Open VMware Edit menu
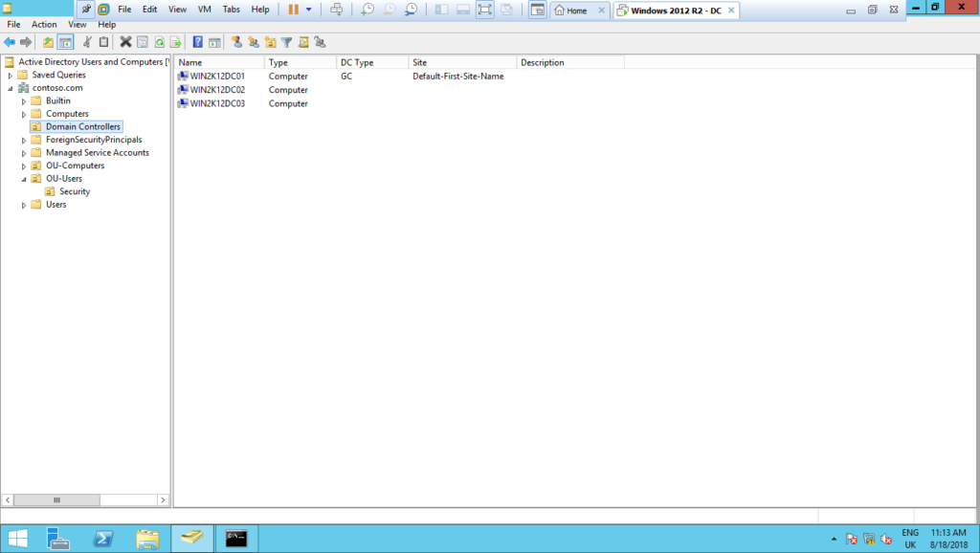The image size is (980, 553). tap(149, 10)
